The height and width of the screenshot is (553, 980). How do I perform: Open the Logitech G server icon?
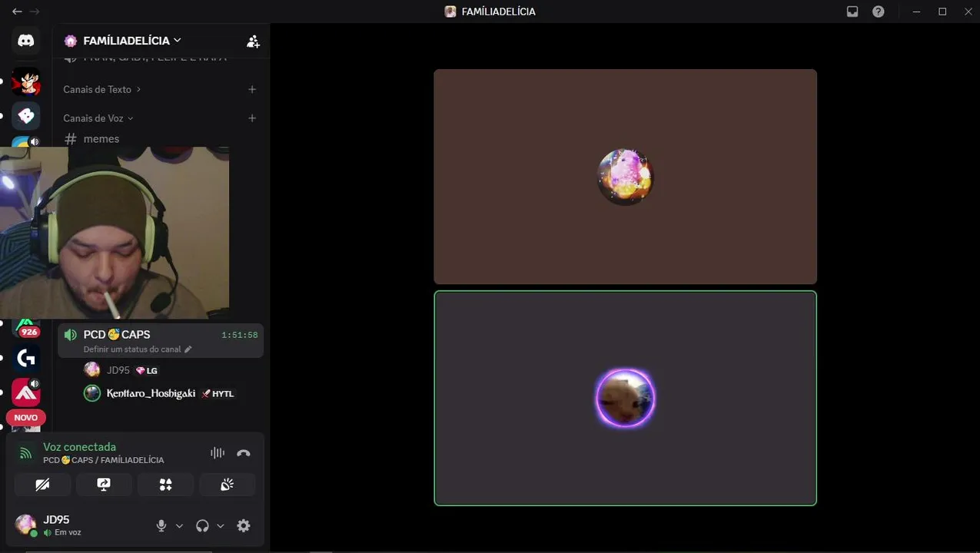(26, 357)
